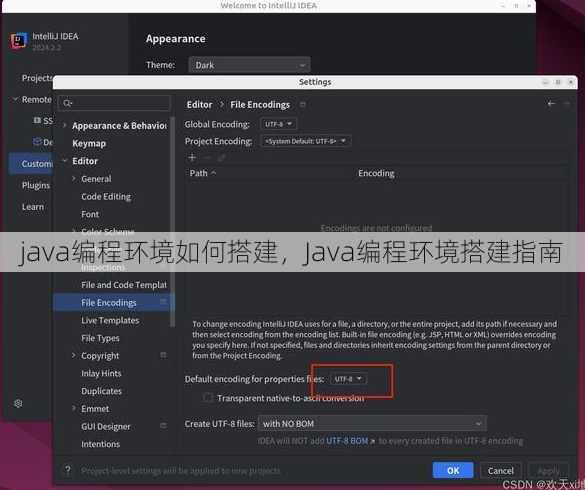The width and height of the screenshot is (585, 490).
Task: Open Default encoding for properties files dropdown
Action: pyautogui.click(x=348, y=379)
